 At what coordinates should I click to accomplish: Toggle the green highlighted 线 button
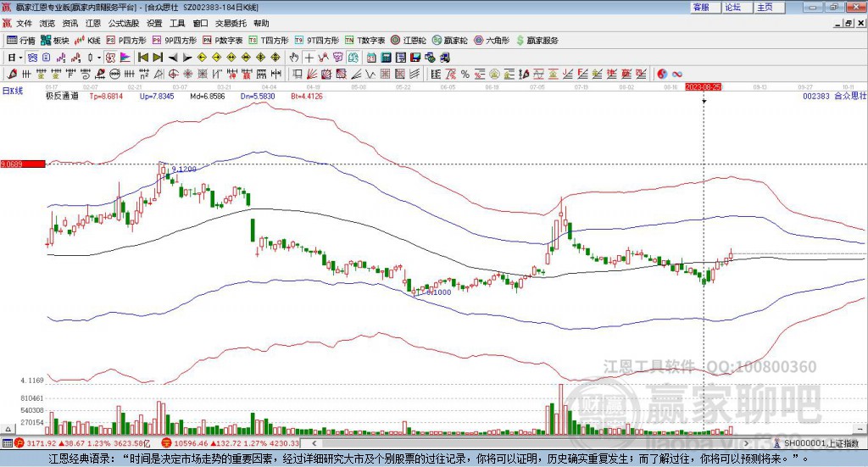pos(353,58)
